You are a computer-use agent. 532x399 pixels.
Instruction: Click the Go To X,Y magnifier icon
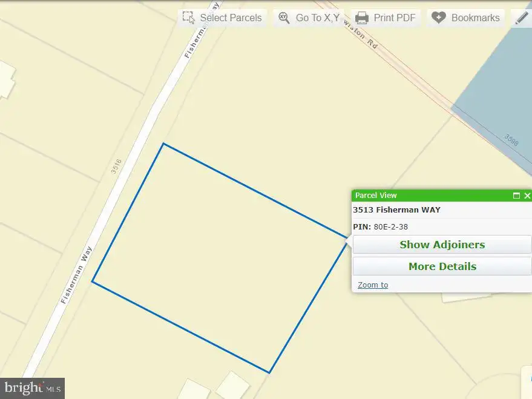(284, 18)
